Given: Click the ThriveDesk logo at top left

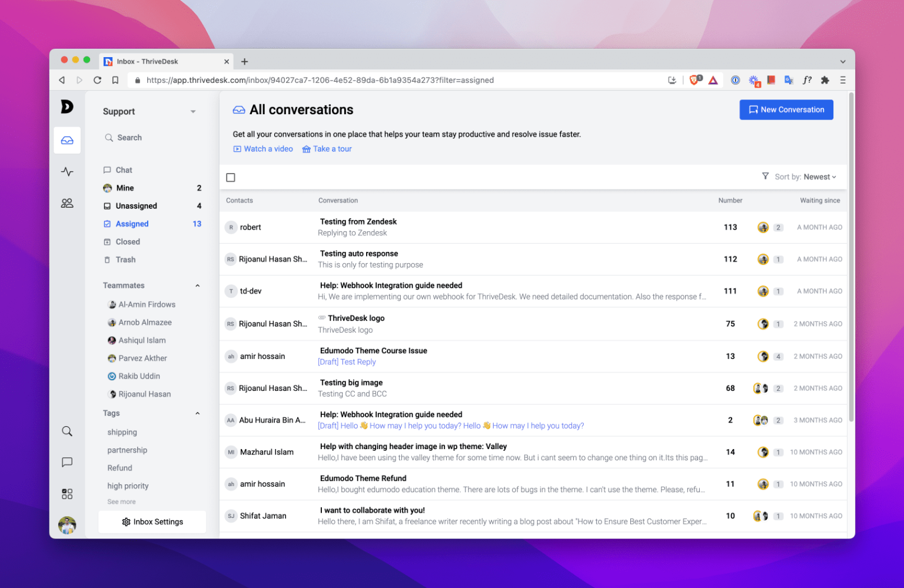Looking at the screenshot, I should (x=67, y=107).
